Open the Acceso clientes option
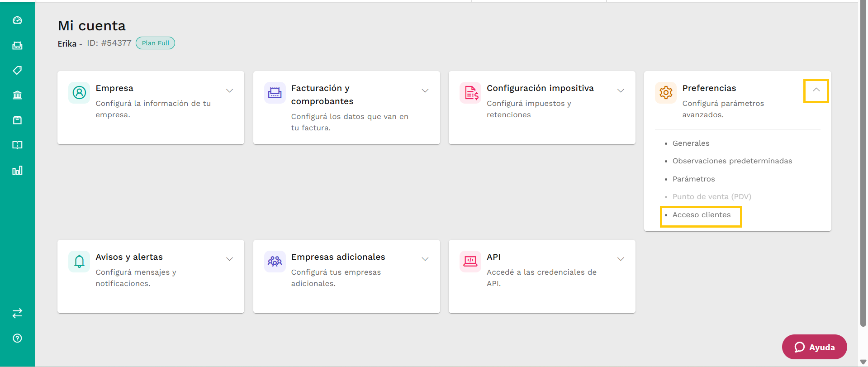The width and height of the screenshot is (868, 367). (702, 215)
